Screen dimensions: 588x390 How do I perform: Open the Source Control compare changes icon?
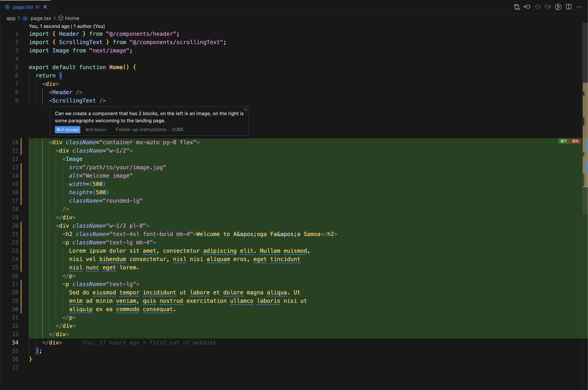pos(517,7)
